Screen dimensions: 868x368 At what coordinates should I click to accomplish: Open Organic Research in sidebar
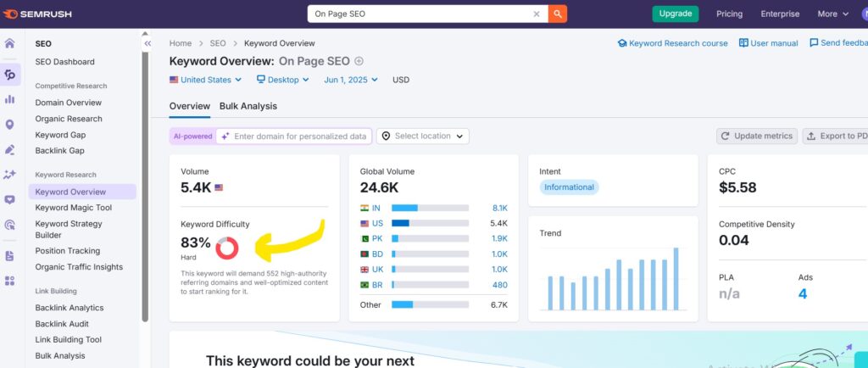coord(69,119)
